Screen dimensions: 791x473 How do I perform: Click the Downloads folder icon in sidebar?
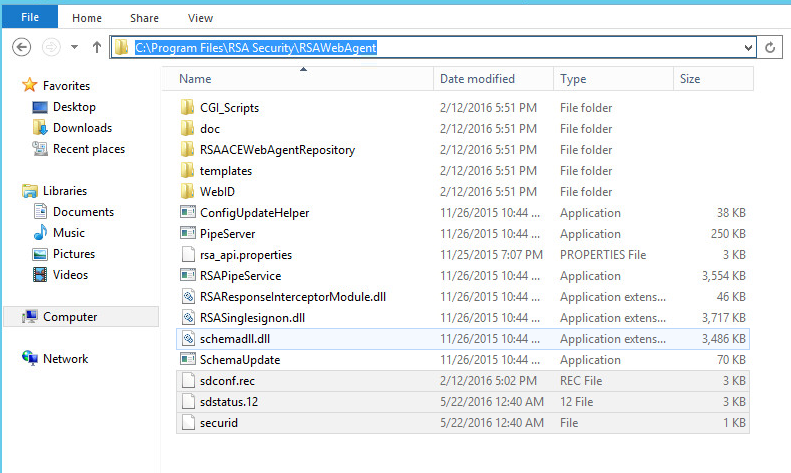40,128
